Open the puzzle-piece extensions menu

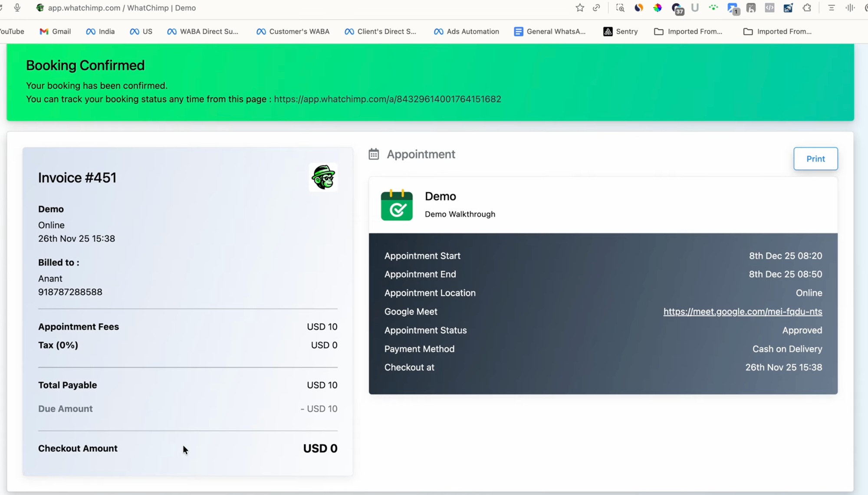point(807,8)
